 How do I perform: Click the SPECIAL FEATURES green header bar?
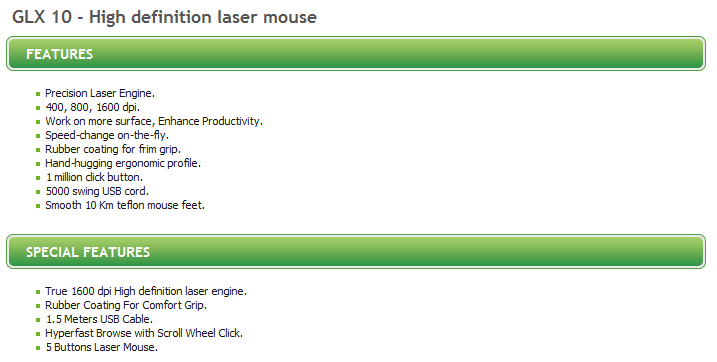tap(356, 251)
